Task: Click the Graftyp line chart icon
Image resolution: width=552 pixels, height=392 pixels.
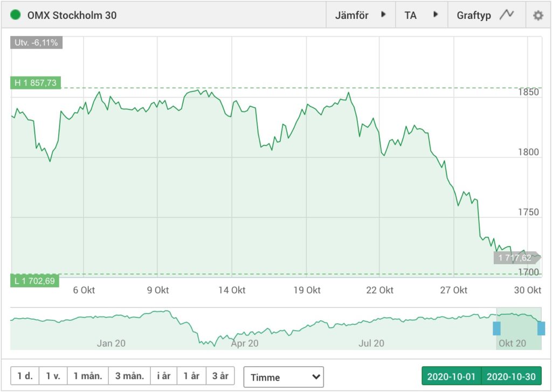Action: (x=507, y=15)
